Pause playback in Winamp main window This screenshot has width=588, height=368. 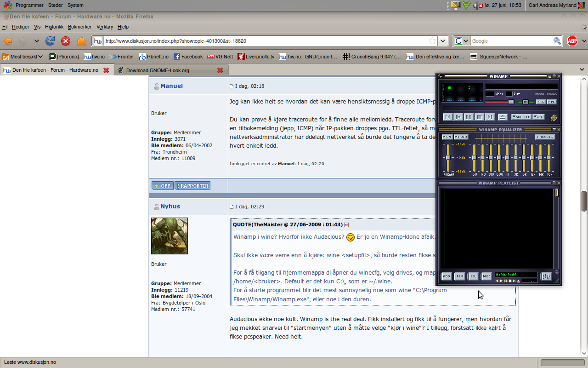(469, 117)
